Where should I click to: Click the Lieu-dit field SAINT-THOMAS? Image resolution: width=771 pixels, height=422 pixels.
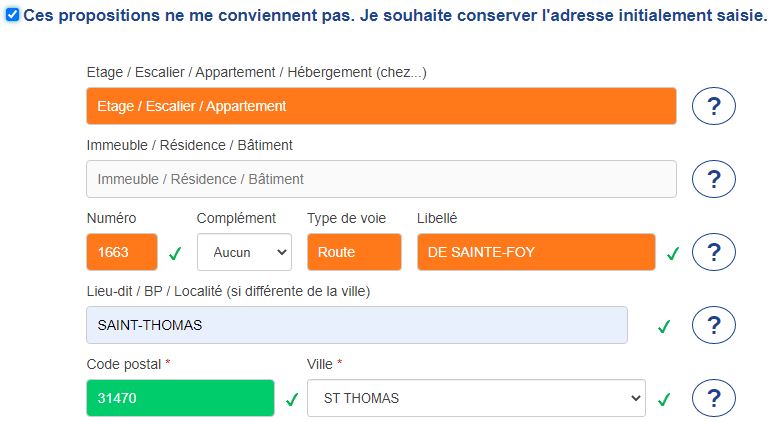pos(357,325)
